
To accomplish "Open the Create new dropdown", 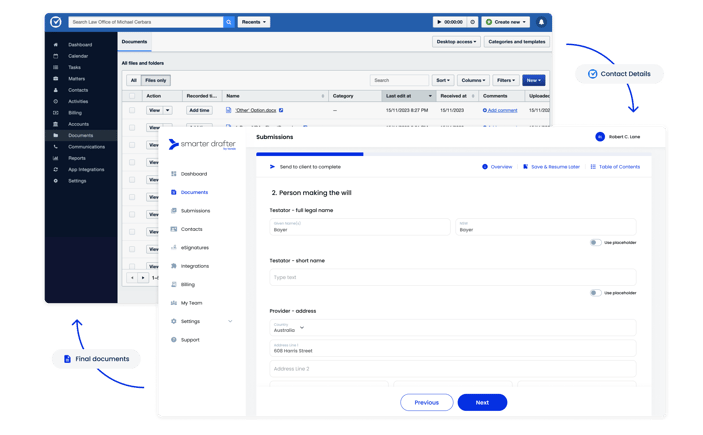I will [x=506, y=22].
